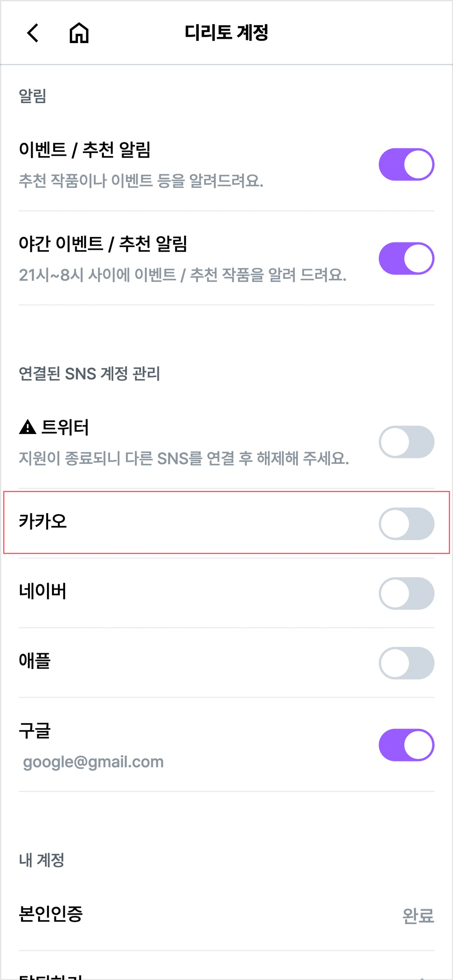The height and width of the screenshot is (980, 453).
Task: Turn on the 네이버 connection switch
Action: (406, 593)
